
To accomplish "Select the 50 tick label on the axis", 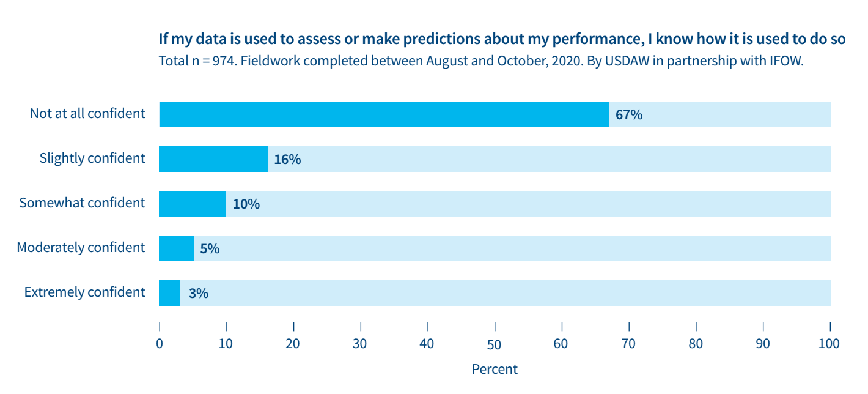I will point(494,344).
